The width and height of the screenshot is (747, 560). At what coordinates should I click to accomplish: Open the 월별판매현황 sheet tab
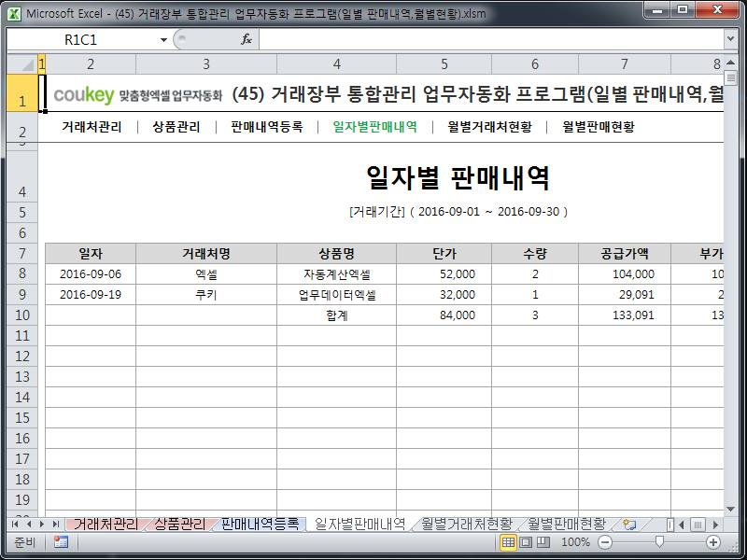567,525
